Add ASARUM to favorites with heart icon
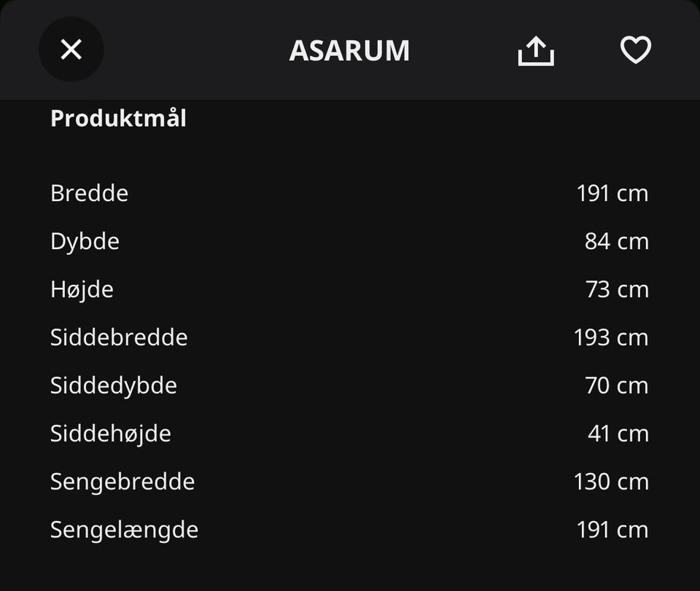Screen dimensions: 700x591 [635, 50]
